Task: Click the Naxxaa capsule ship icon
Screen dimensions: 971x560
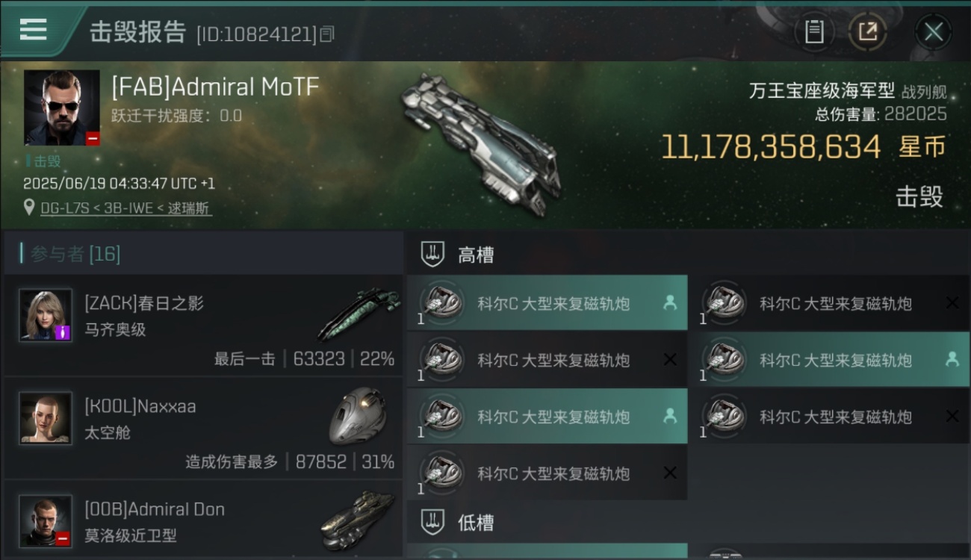Action: tap(358, 415)
